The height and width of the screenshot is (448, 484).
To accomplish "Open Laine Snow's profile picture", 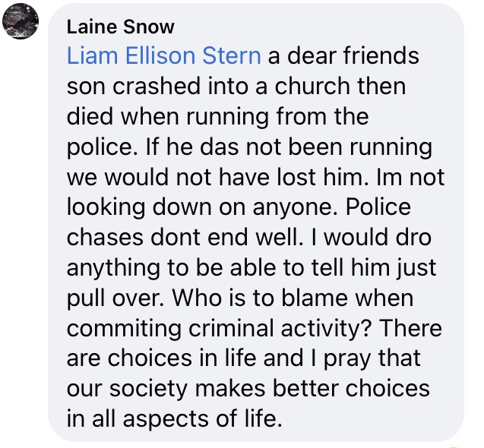I will pos(21,23).
